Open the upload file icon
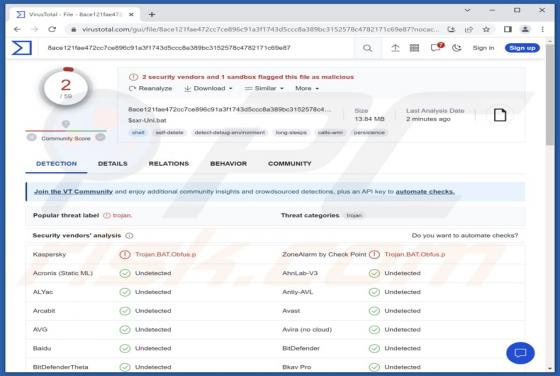Viewport: 560px width, 376px height. pos(395,48)
